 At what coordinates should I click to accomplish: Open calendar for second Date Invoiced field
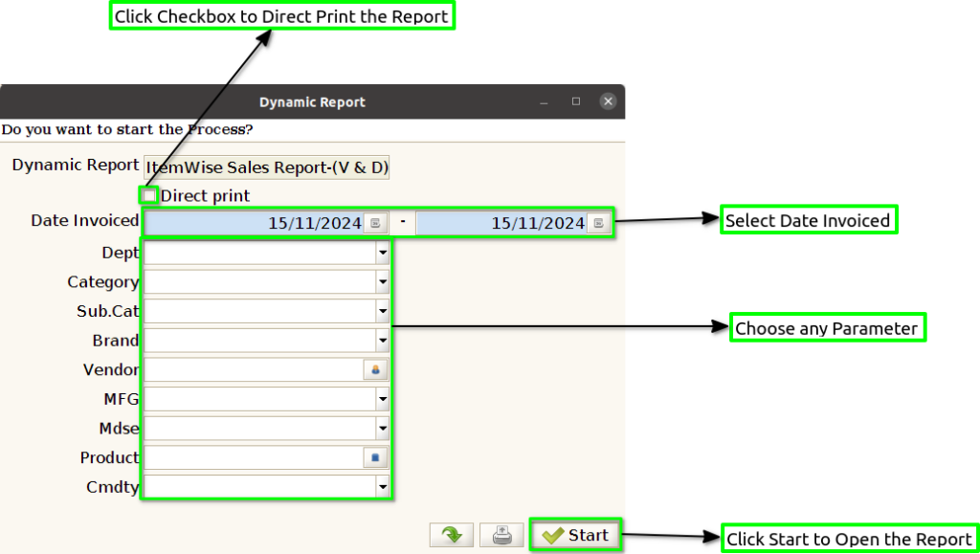click(x=599, y=223)
